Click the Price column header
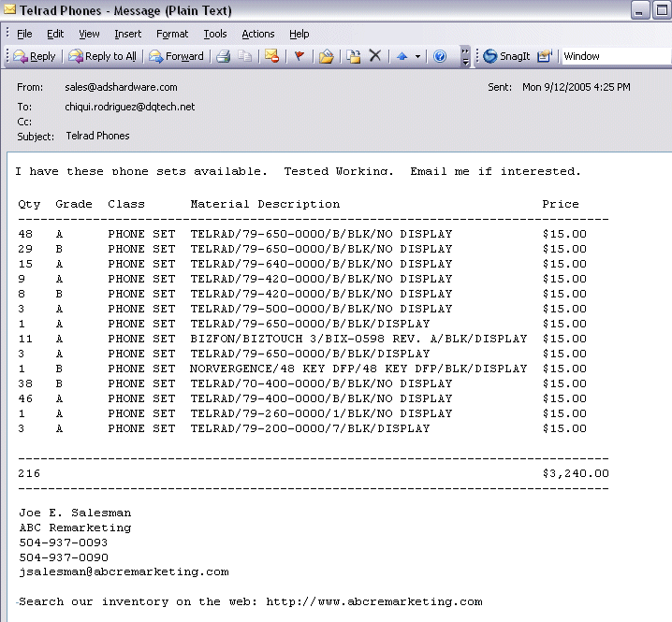This screenshot has height=622, width=672. [561, 204]
